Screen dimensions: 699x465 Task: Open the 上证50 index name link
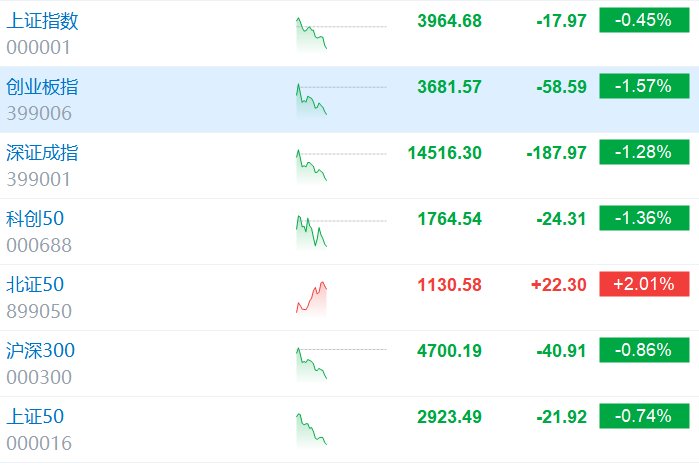coord(35,416)
